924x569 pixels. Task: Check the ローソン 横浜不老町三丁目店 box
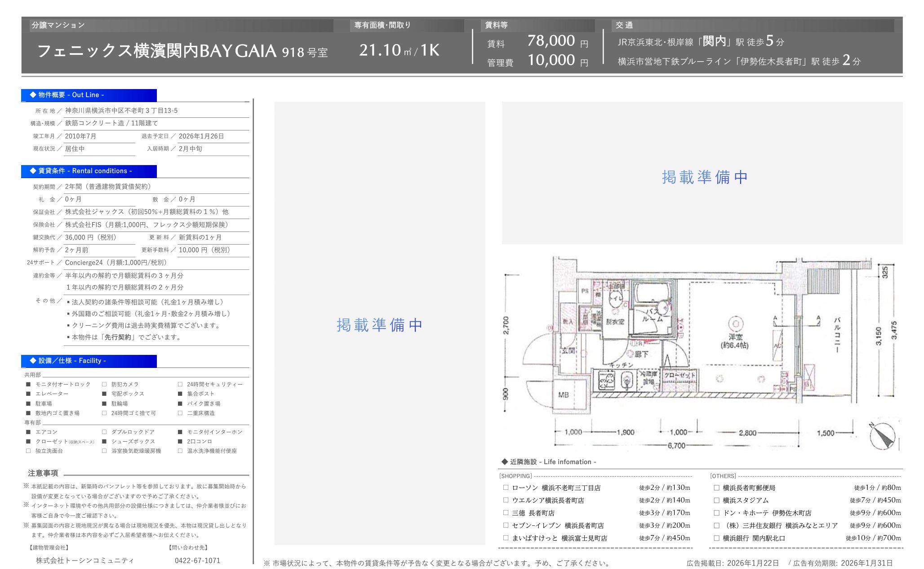click(x=506, y=488)
